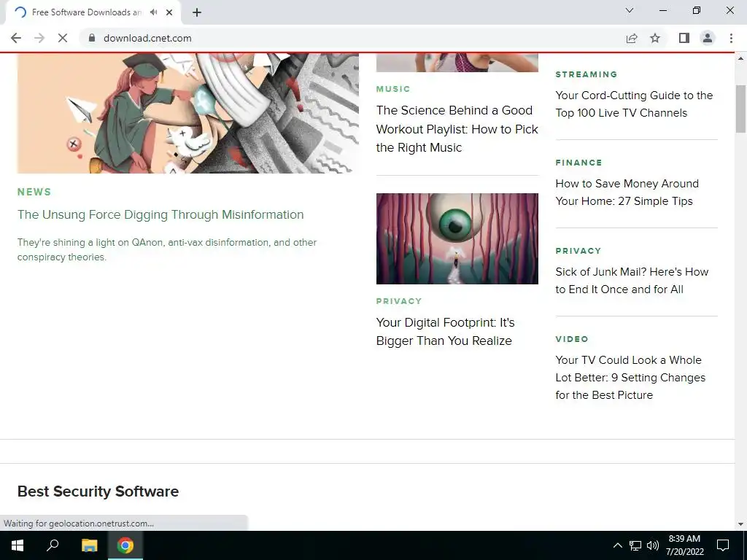The height and width of the screenshot is (560, 747).
Task: Open the TV setting changes article
Action: pyautogui.click(x=630, y=378)
